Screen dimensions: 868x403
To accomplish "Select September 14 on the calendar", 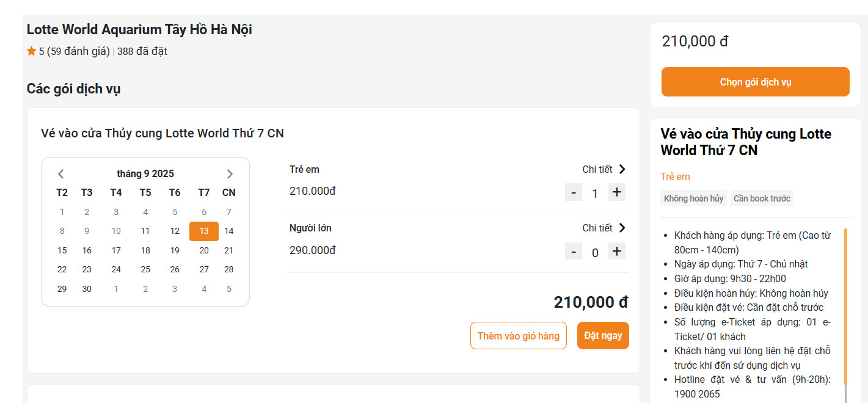I will click(228, 231).
